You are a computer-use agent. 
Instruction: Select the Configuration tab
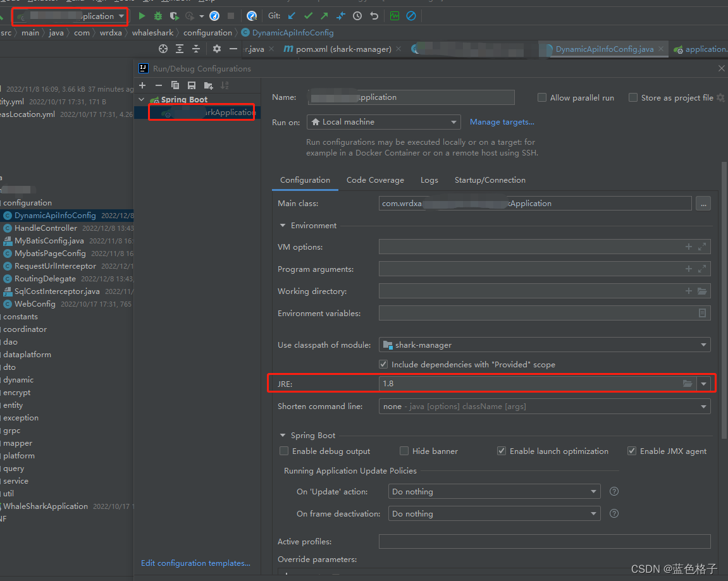click(x=305, y=180)
